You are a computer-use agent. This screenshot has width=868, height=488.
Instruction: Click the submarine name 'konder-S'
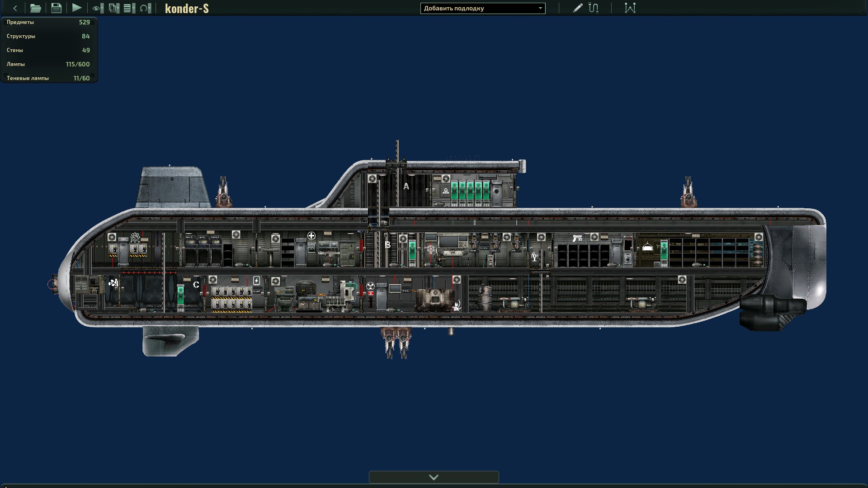187,9
